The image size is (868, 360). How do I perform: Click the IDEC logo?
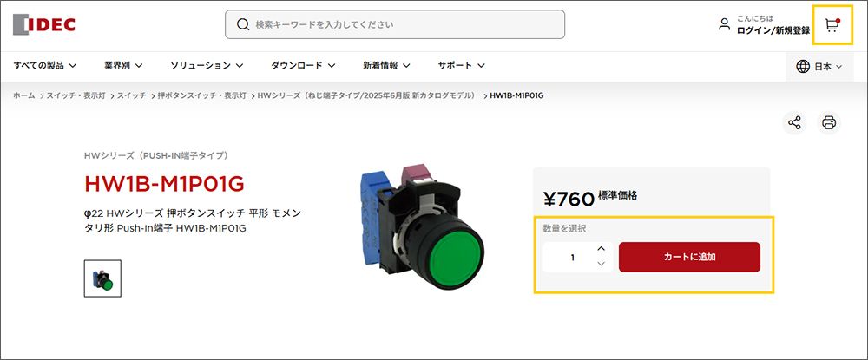click(x=44, y=24)
